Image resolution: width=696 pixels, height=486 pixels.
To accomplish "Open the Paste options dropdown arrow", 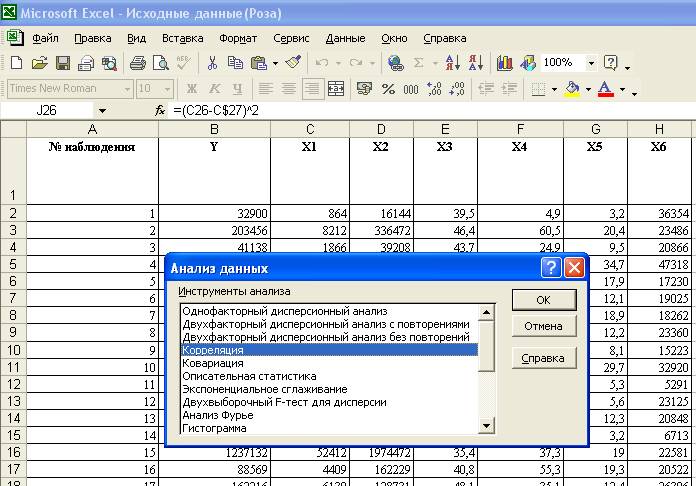I will (x=275, y=63).
